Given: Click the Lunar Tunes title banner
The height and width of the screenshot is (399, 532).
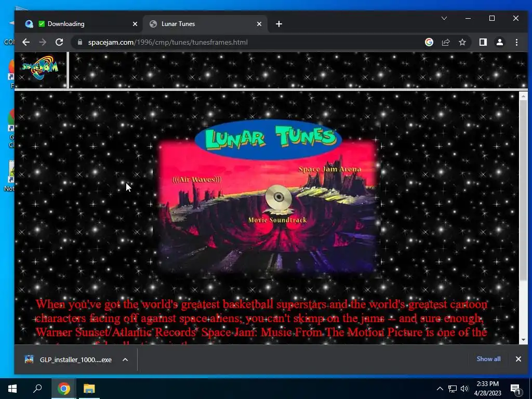Looking at the screenshot, I should click(x=269, y=139).
